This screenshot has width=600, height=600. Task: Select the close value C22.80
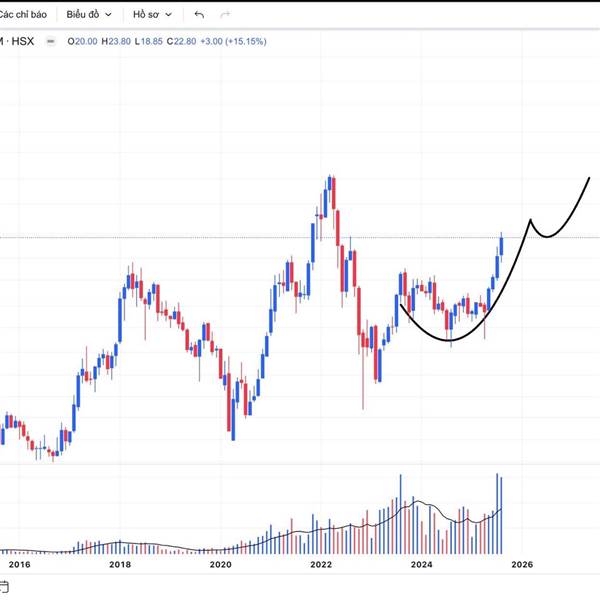coord(181,41)
